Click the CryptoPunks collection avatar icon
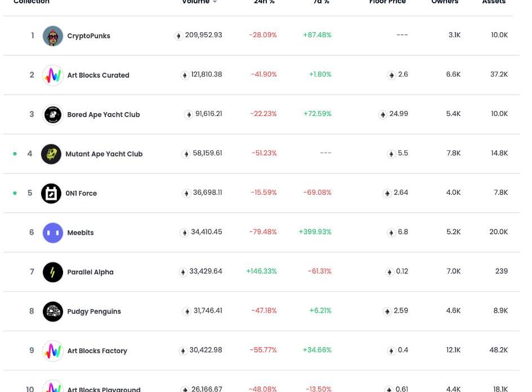Image resolution: width=532 pixels, height=392 pixels. point(53,36)
